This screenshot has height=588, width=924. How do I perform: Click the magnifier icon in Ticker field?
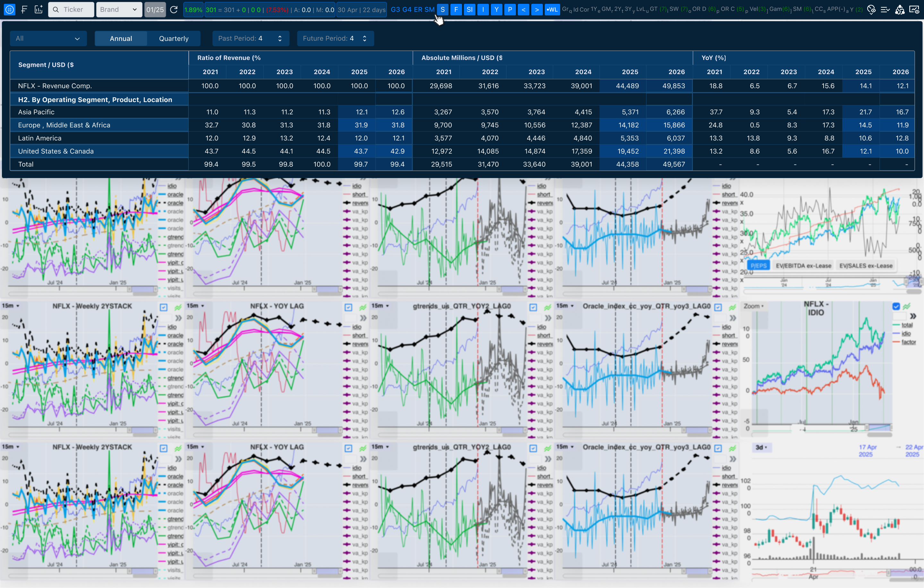pos(56,10)
